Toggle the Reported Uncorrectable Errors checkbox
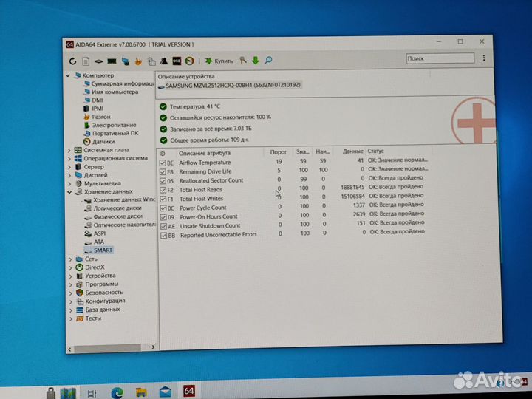Image resolution: width=532 pixels, height=399 pixels. point(163,235)
